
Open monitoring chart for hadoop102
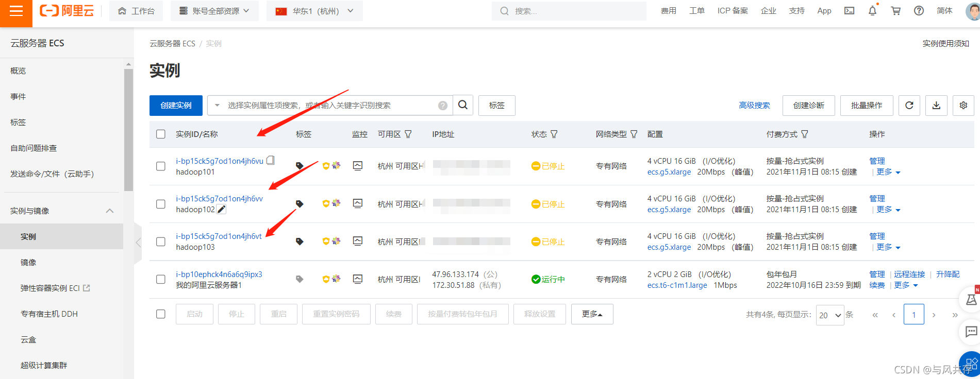point(358,203)
